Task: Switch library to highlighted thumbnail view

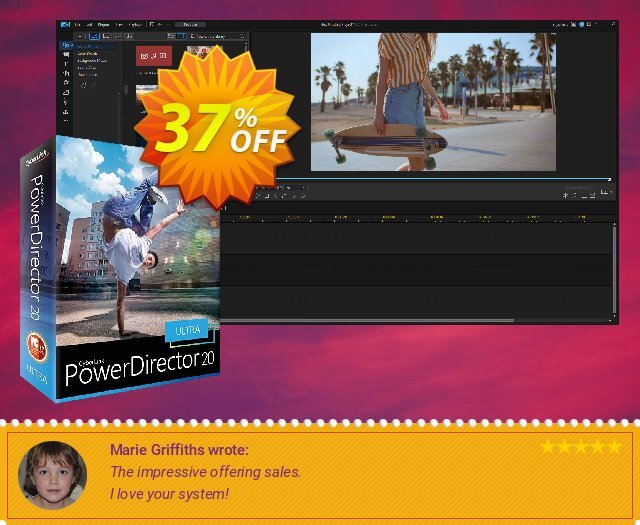Action: click(x=181, y=36)
